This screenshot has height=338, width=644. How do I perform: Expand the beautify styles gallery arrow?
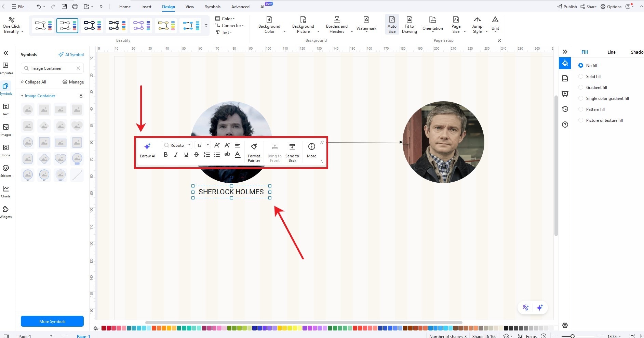click(206, 26)
